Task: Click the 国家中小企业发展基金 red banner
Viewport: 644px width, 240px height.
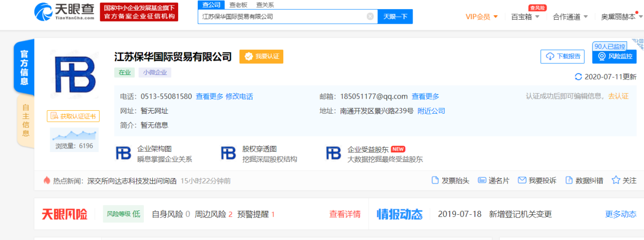Action: tap(139, 12)
